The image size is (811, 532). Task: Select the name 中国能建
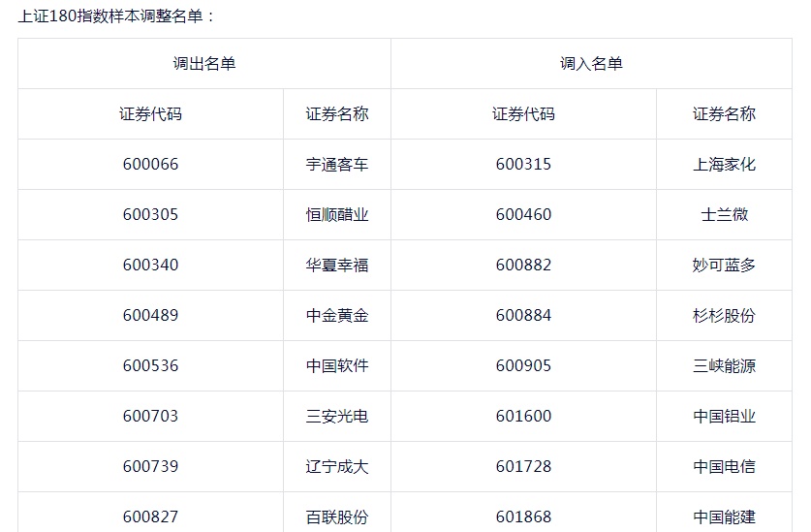point(724,517)
